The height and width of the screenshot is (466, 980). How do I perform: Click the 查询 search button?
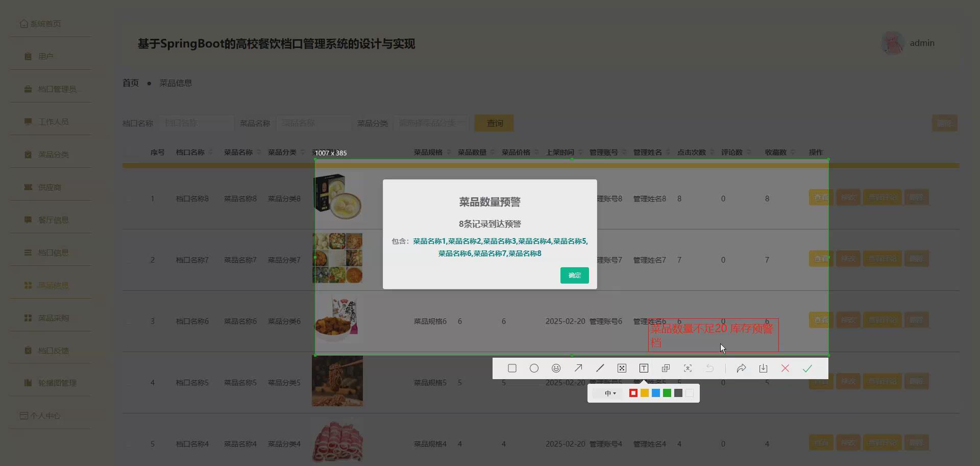pyautogui.click(x=494, y=123)
